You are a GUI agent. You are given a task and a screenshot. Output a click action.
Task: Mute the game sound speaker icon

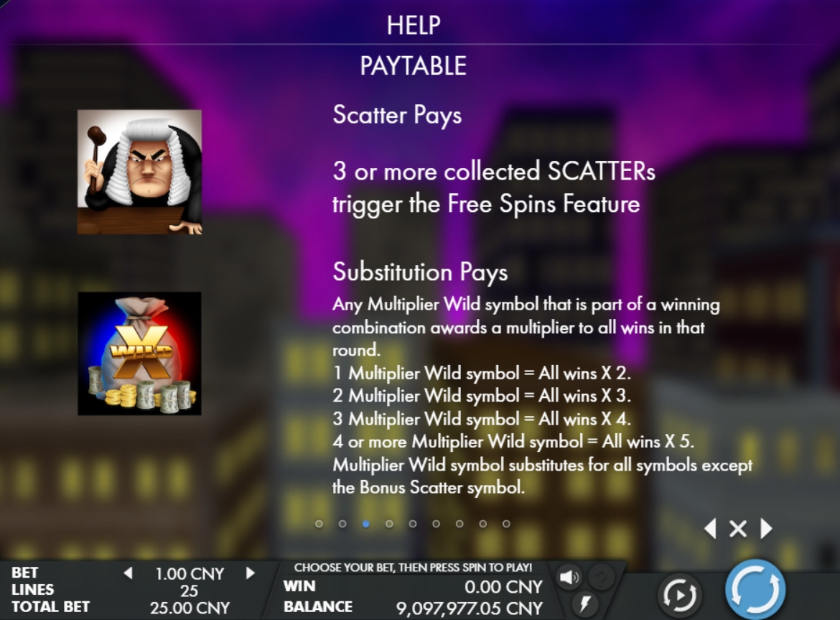coord(569,577)
